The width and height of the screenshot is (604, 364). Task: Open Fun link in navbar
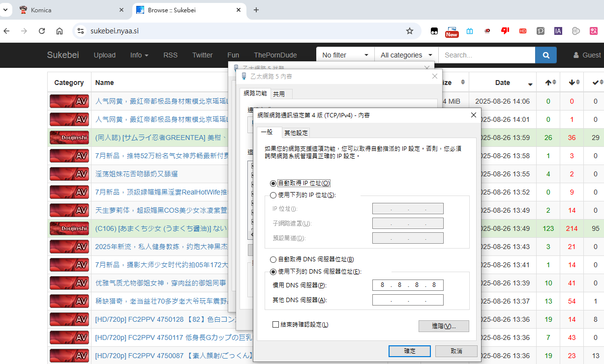pyautogui.click(x=233, y=55)
